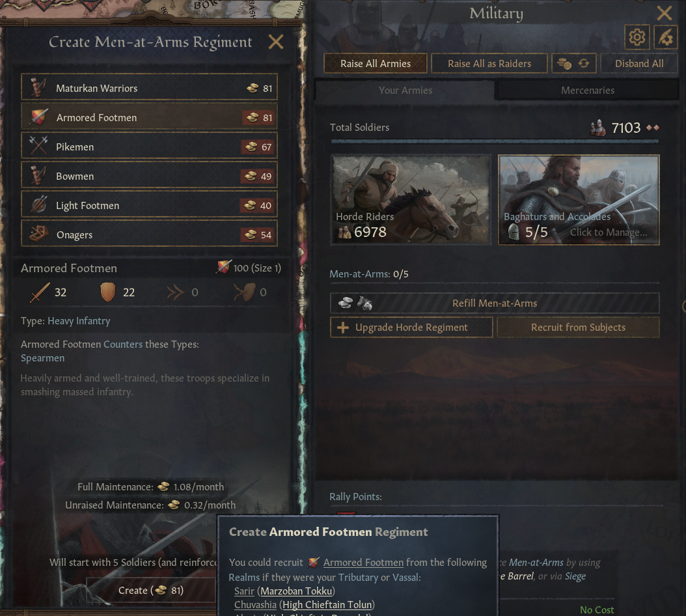Click the plus icon on Upgrade Horde Regiment
Screen dimensions: 686x616
[x=343, y=328]
